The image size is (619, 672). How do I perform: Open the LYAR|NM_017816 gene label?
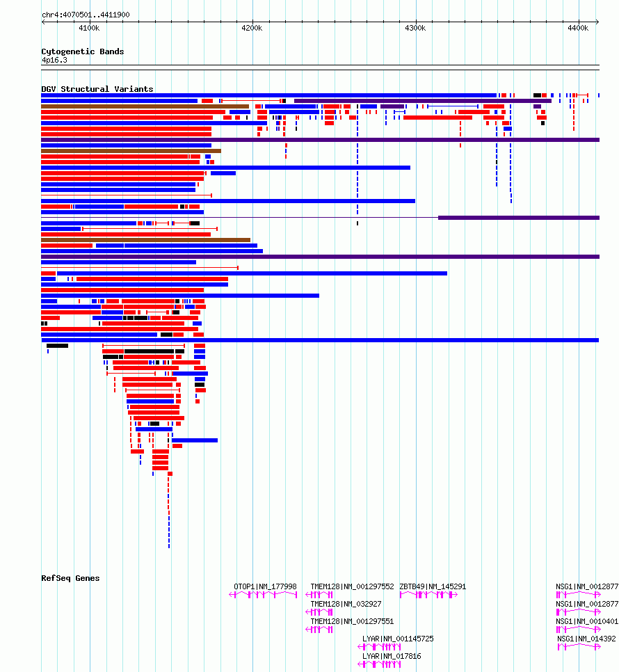pos(392,656)
